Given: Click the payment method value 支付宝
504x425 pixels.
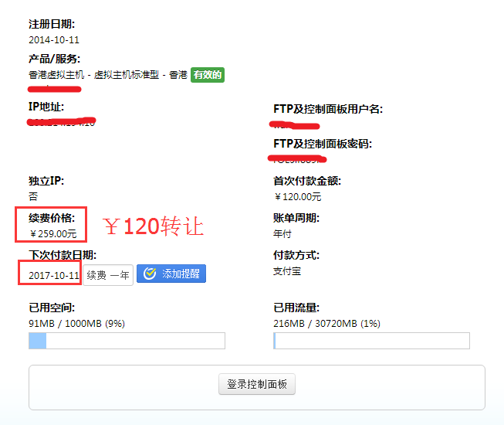Looking at the screenshot, I should click(x=286, y=271).
